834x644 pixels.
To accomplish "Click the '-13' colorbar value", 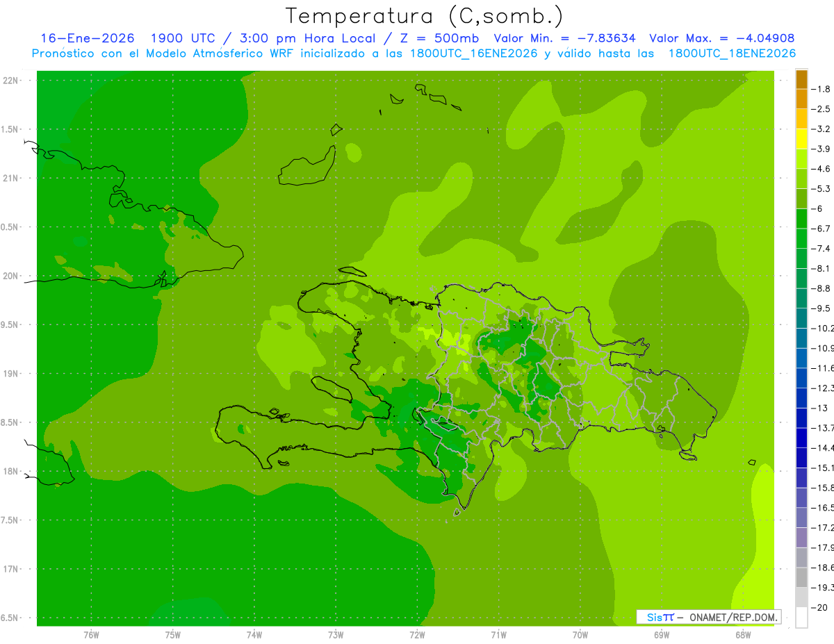I will (819, 408).
